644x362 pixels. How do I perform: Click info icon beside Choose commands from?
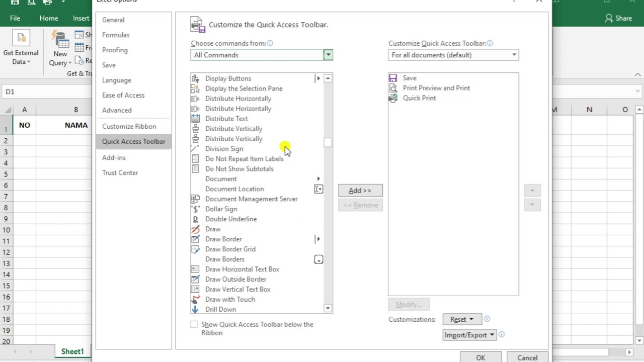270,43
